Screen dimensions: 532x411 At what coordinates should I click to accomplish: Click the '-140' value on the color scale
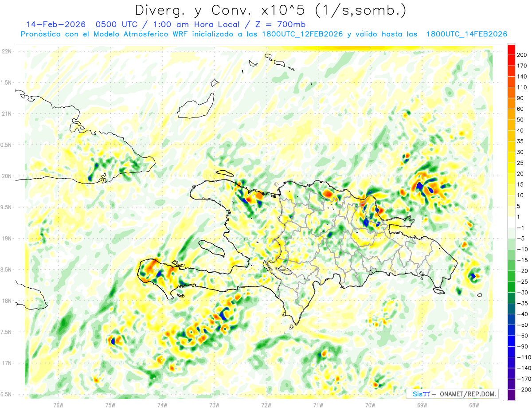(x=524, y=368)
